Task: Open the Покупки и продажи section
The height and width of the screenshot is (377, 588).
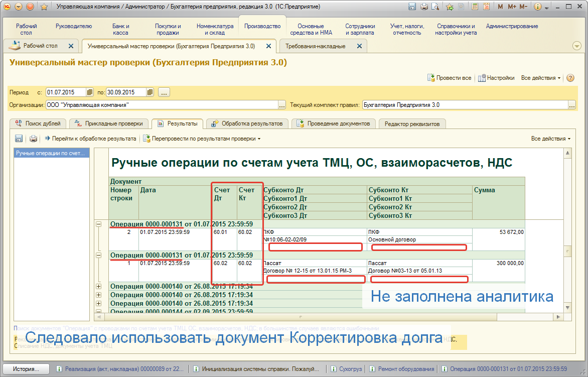Action: tap(168, 29)
